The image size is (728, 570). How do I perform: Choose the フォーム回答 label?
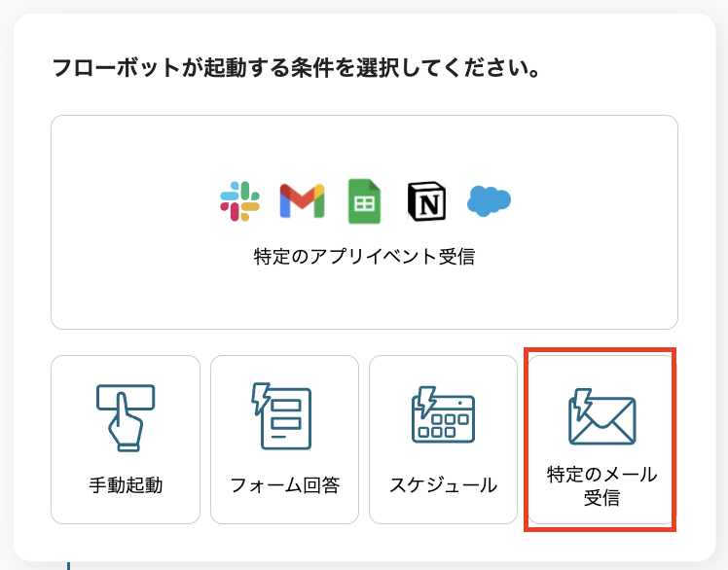(284, 485)
